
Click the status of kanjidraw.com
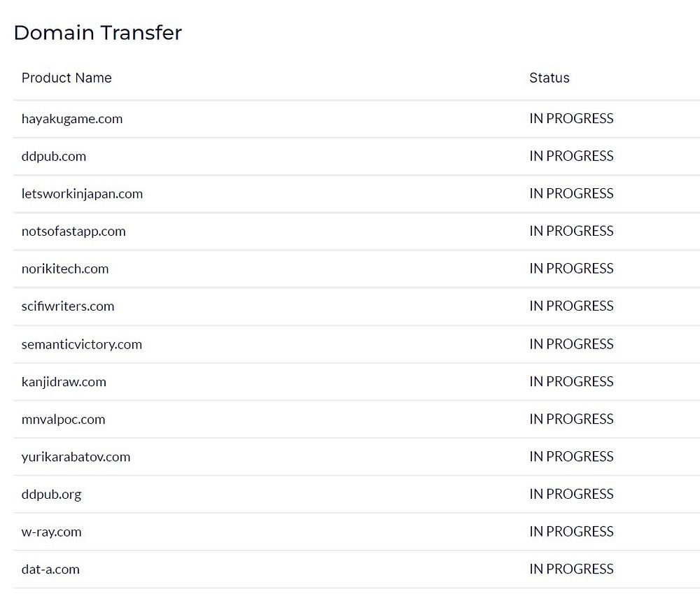tap(571, 382)
